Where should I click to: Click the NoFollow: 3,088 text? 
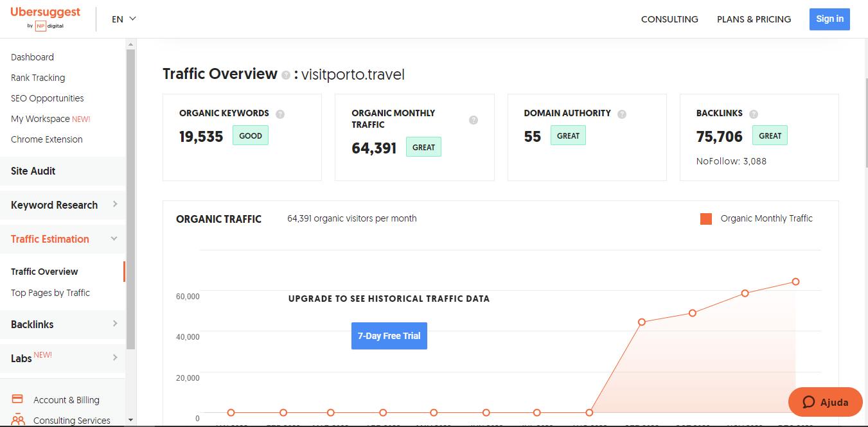731,161
